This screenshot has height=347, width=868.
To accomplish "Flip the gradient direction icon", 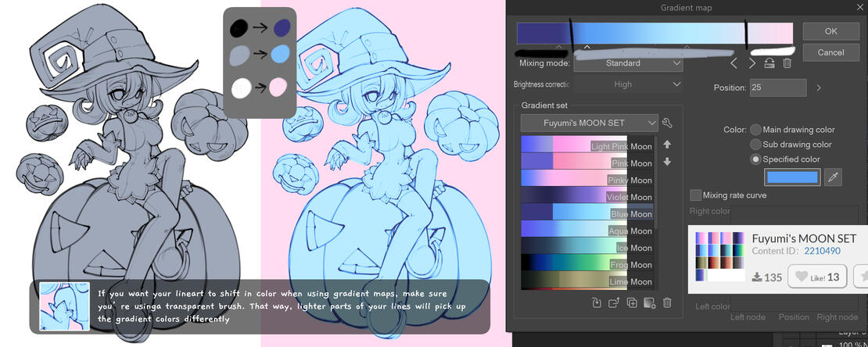I will [769, 63].
